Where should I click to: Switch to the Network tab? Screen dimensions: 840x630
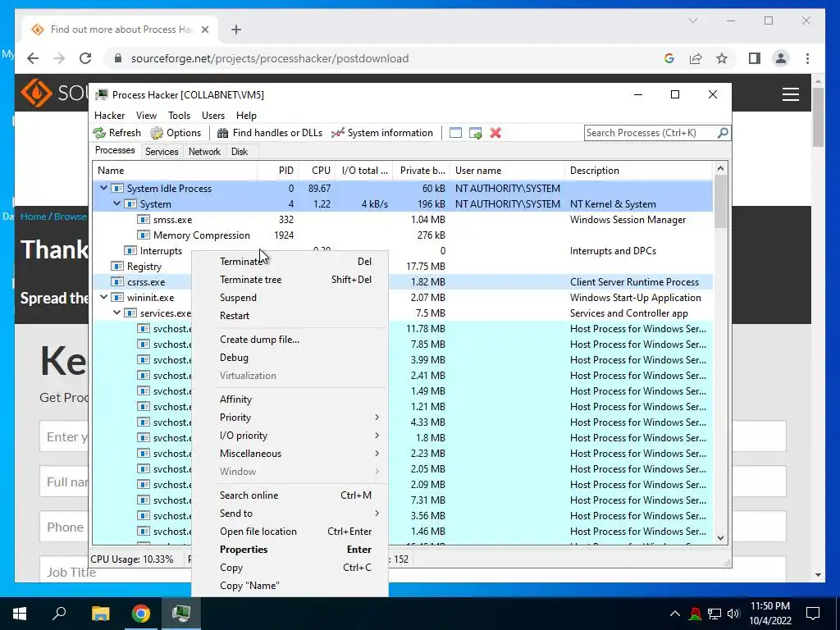click(x=204, y=152)
